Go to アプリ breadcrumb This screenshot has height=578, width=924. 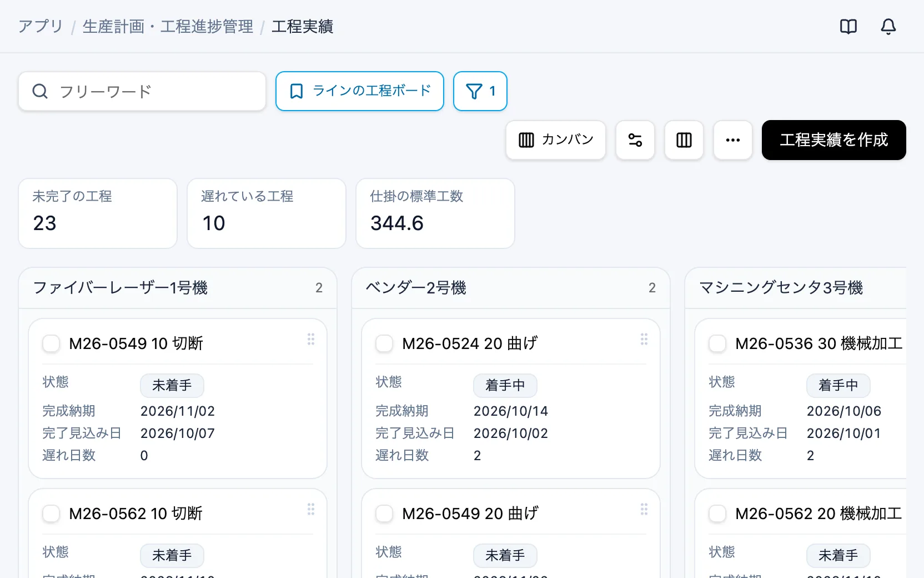click(41, 26)
